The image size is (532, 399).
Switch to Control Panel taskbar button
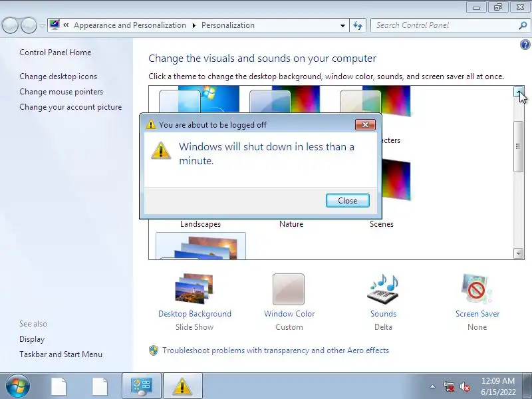142,386
